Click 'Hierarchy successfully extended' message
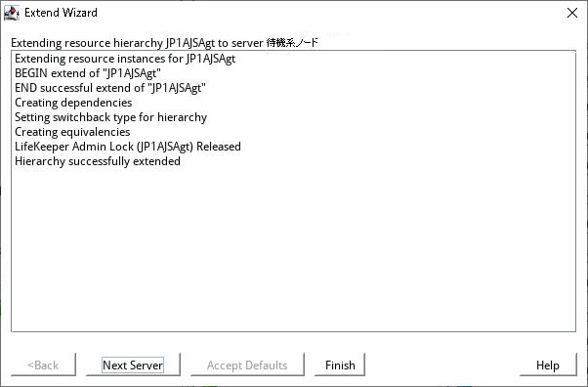 98,161
